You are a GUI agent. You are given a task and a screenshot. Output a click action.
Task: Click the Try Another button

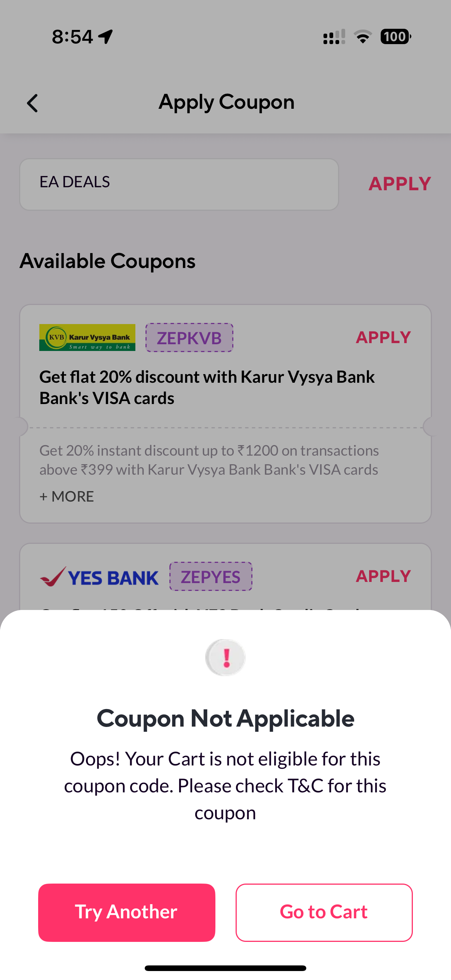click(127, 912)
